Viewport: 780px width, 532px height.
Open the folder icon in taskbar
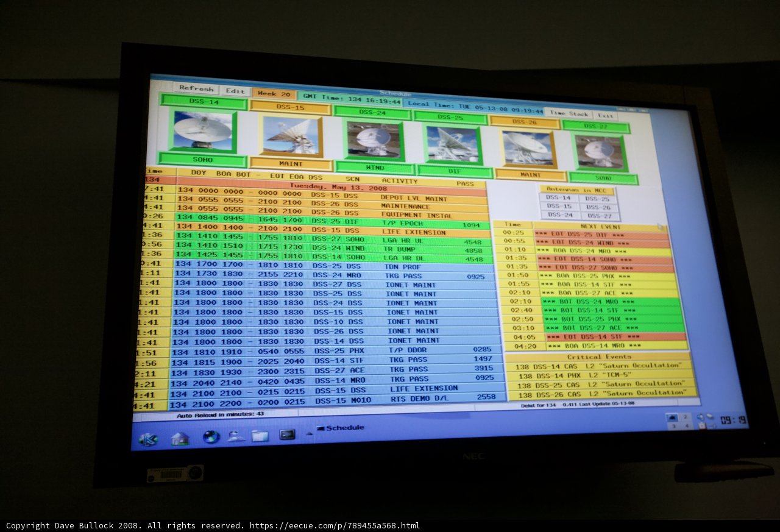[260, 436]
